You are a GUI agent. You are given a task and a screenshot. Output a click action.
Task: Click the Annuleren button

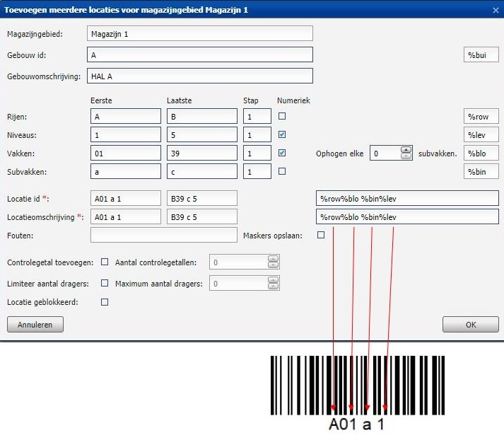35,324
